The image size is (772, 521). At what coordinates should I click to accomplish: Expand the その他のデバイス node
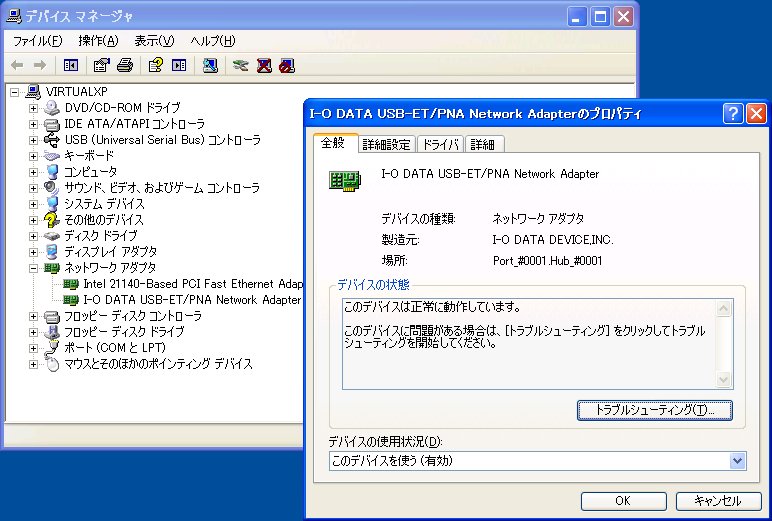(x=33, y=220)
